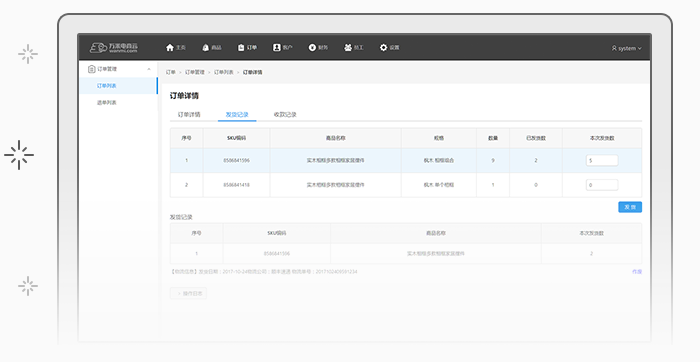Click the 订单详情 page heading
The image size is (700, 362).
point(184,96)
